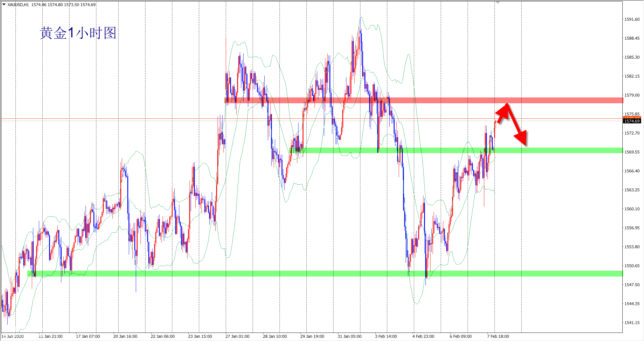
Task: Click the 14 Jan 2020 time axis label
Action: click(x=13, y=336)
